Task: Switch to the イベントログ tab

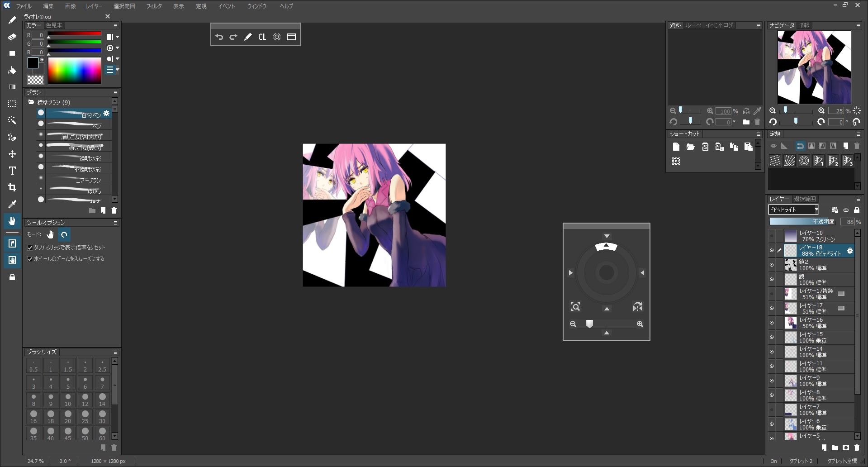Action: click(x=719, y=25)
